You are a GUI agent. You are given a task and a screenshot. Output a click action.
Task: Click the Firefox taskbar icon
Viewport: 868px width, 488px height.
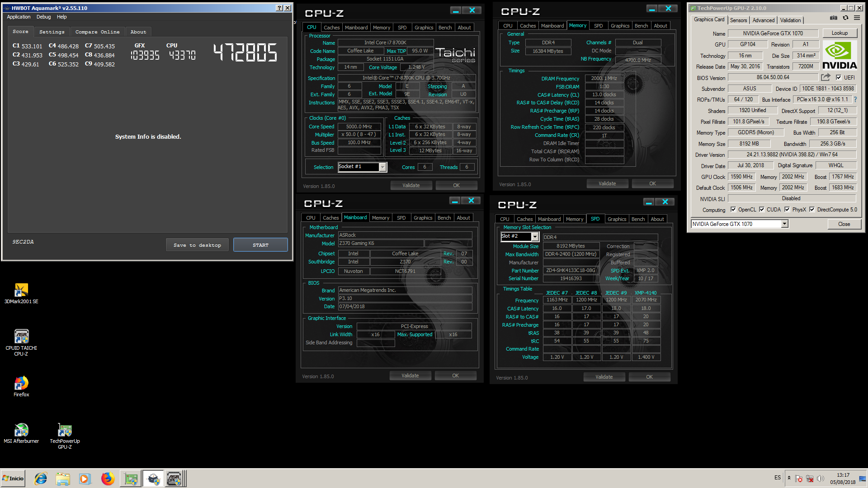coord(108,479)
